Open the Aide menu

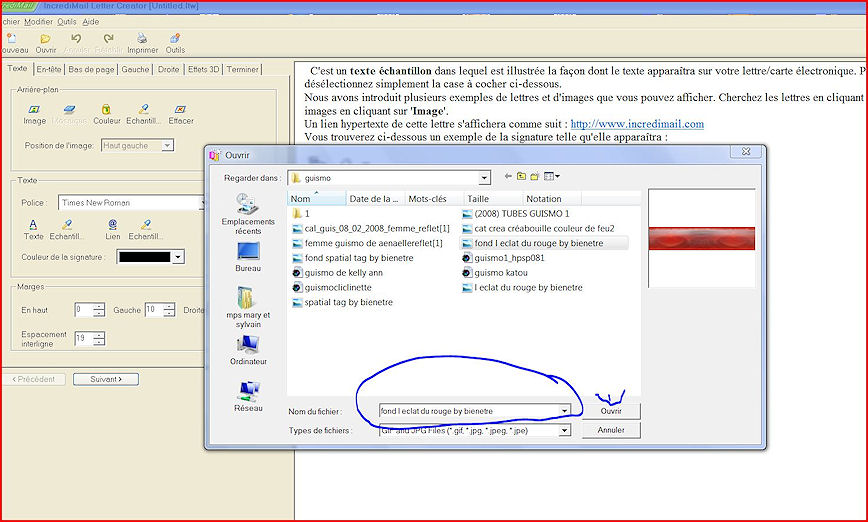pyautogui.click(x=91, y=22)
